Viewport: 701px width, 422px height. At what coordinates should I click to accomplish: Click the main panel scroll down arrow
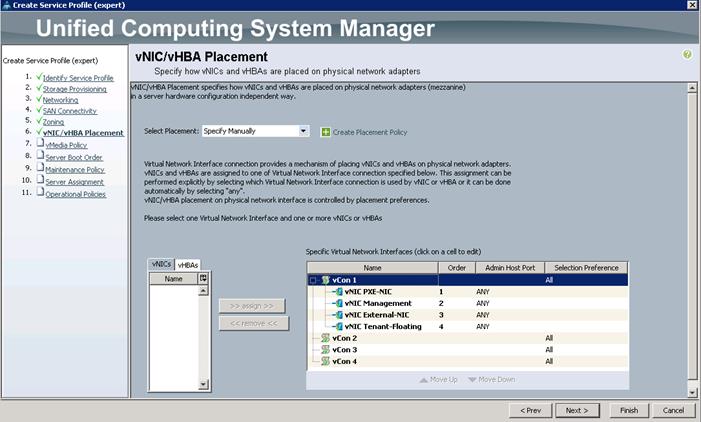[693, 393]
